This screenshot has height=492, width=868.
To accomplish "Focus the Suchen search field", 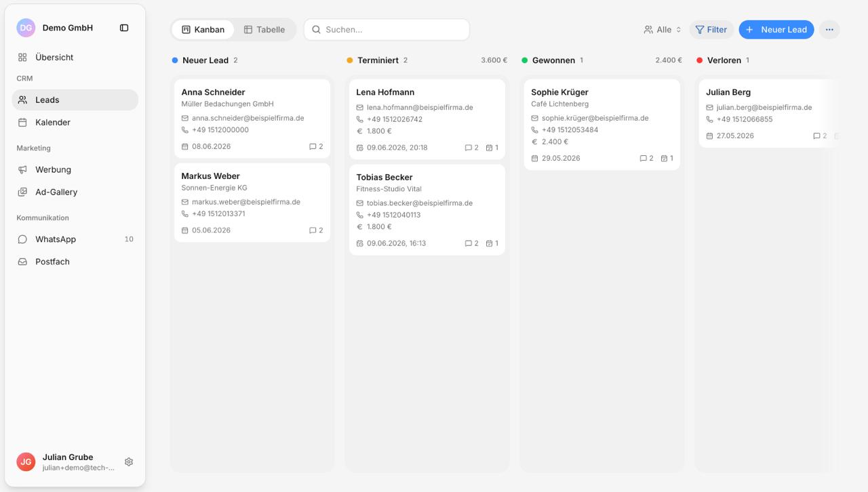I will click(387, 30).
